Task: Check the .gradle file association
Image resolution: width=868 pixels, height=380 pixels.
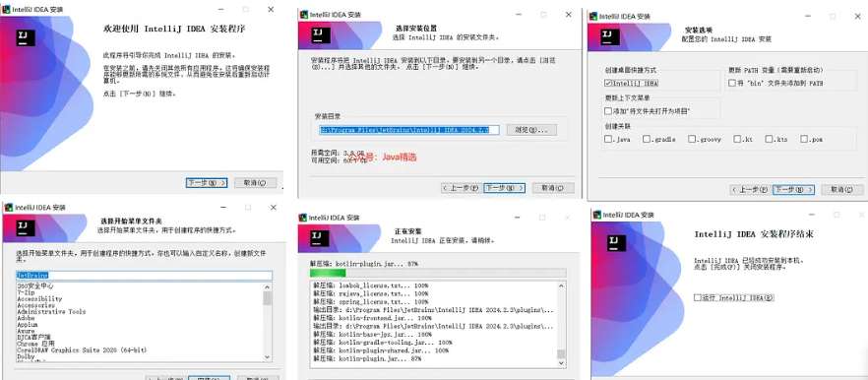Action: [x=647, y=139]
